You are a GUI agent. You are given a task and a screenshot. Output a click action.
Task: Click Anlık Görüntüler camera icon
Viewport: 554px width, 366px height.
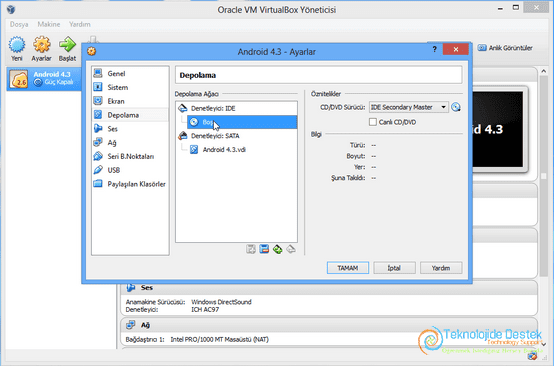[482, 48]
